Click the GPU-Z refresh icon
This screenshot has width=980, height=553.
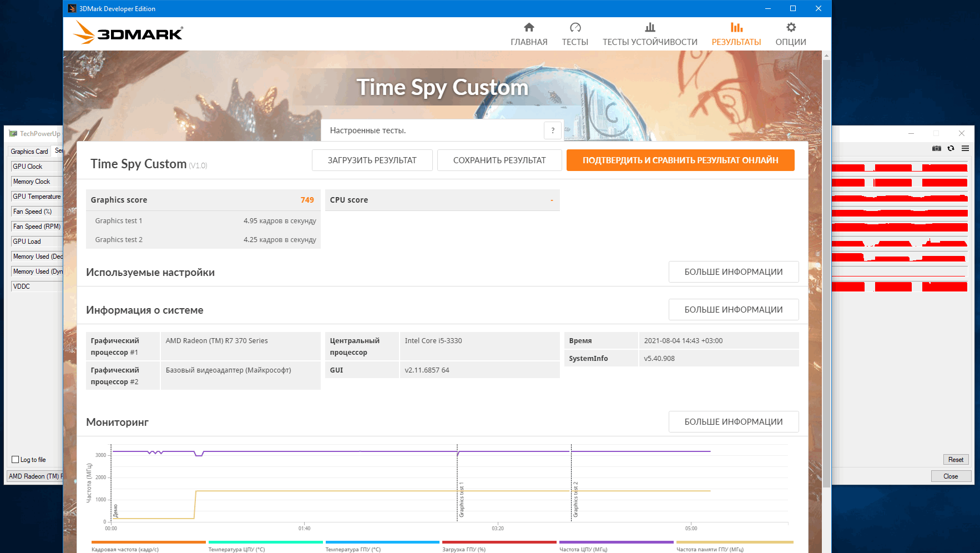[951, 148]
